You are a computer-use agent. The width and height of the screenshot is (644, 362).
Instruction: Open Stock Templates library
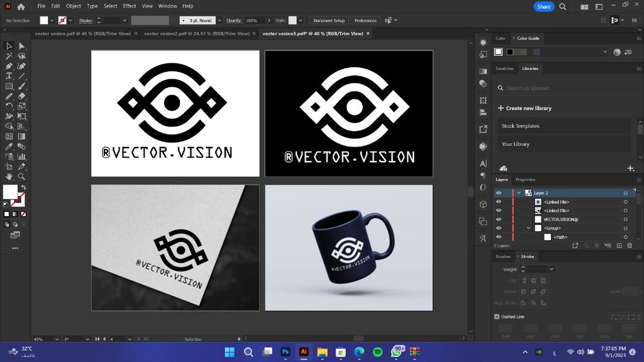point(563,126)
